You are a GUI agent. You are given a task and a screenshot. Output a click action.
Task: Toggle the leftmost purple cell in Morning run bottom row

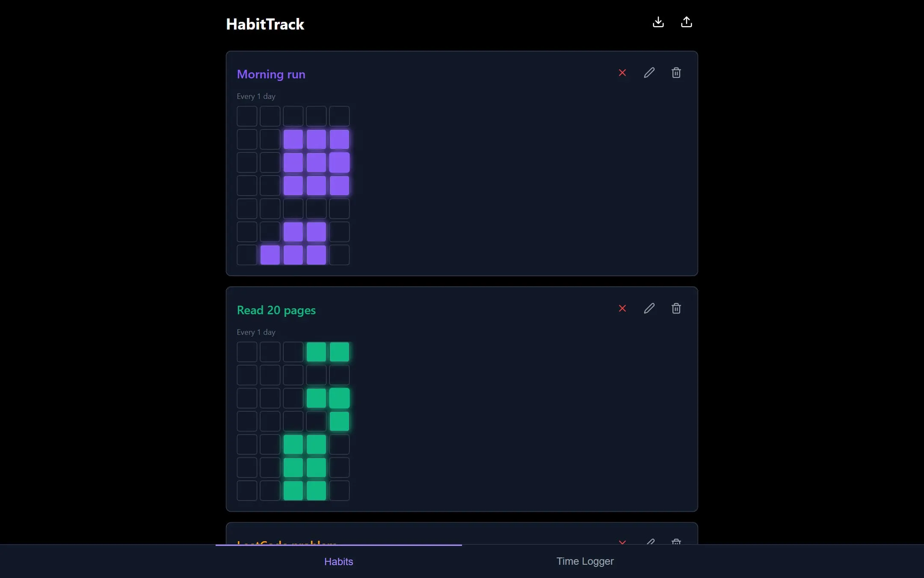270,255
